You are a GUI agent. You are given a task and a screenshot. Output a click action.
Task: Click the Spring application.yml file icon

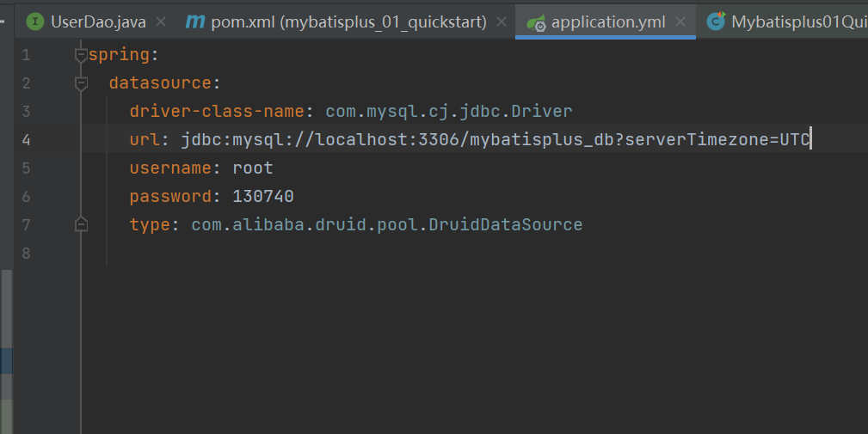[x=537, y=22]
